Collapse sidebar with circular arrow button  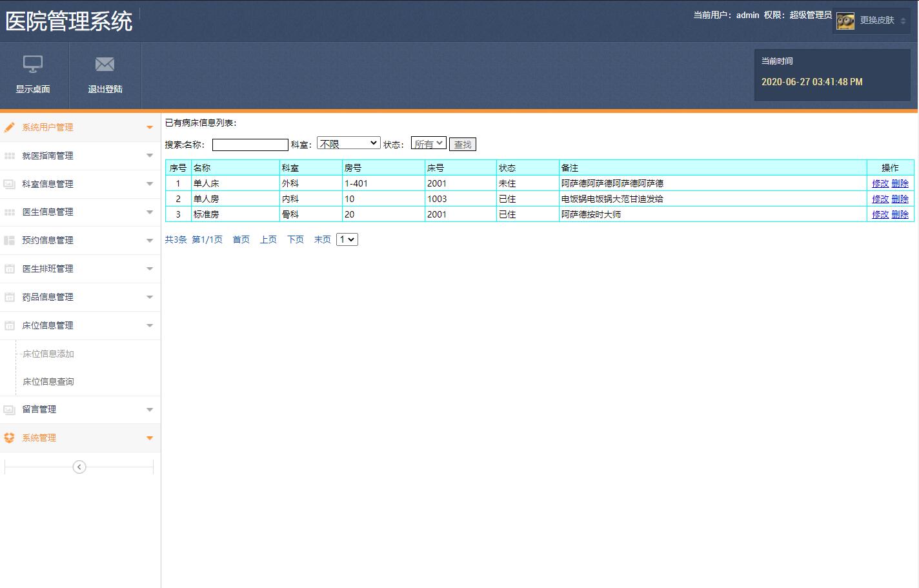(x=79, y=466)
